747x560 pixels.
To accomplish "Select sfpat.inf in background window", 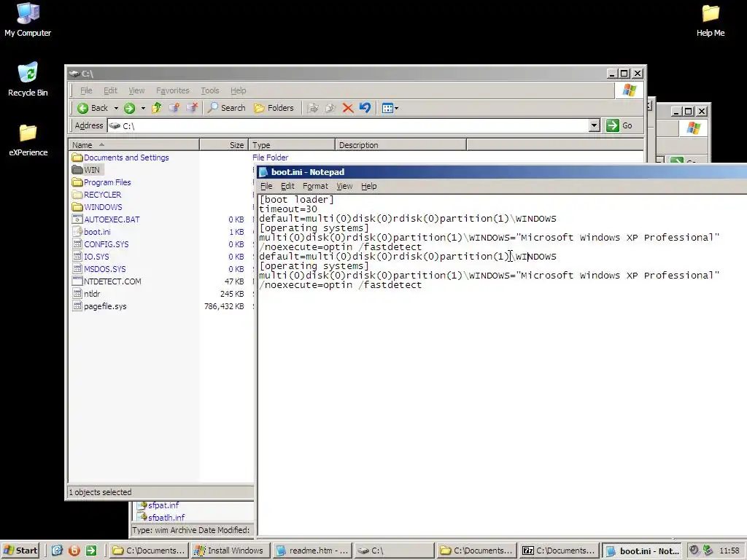I will (158, 505).
